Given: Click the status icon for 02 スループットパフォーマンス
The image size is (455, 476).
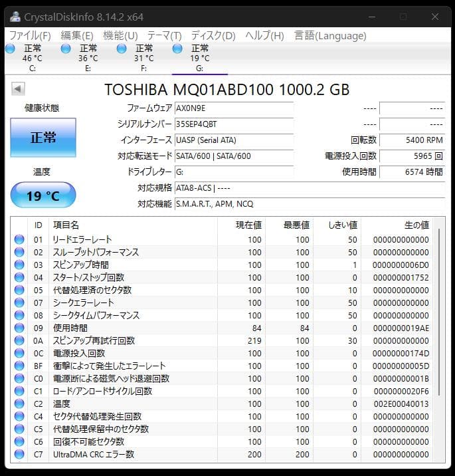Looking at the screenshot, I should pos(19,252).
